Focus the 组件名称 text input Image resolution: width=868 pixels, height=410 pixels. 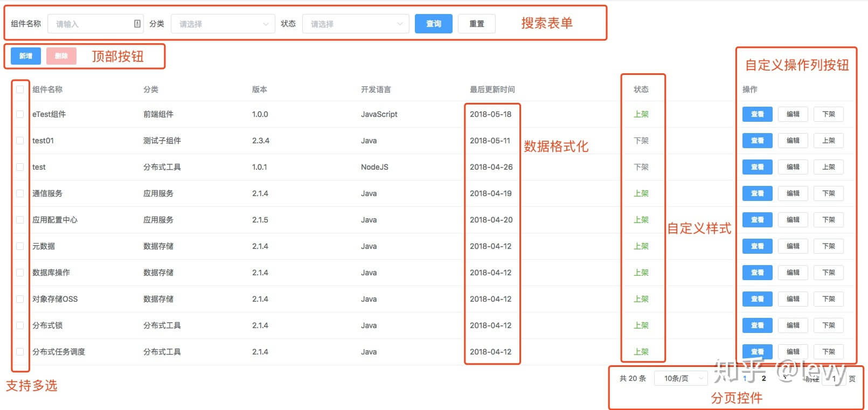tap(95, 24)
